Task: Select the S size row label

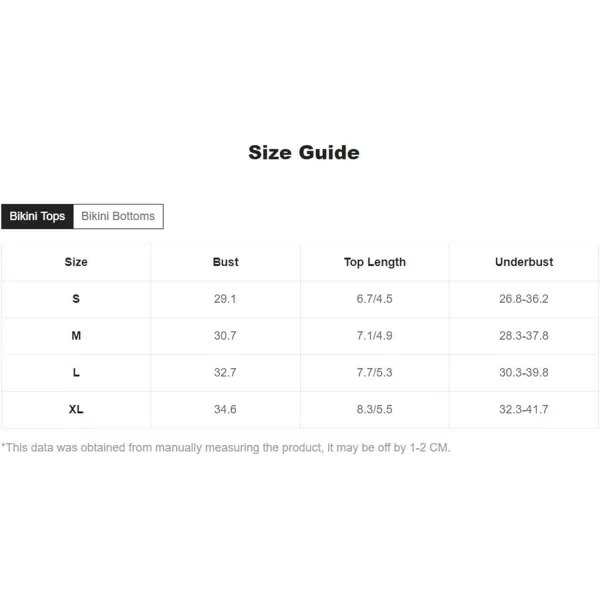Action: [76, 299]
